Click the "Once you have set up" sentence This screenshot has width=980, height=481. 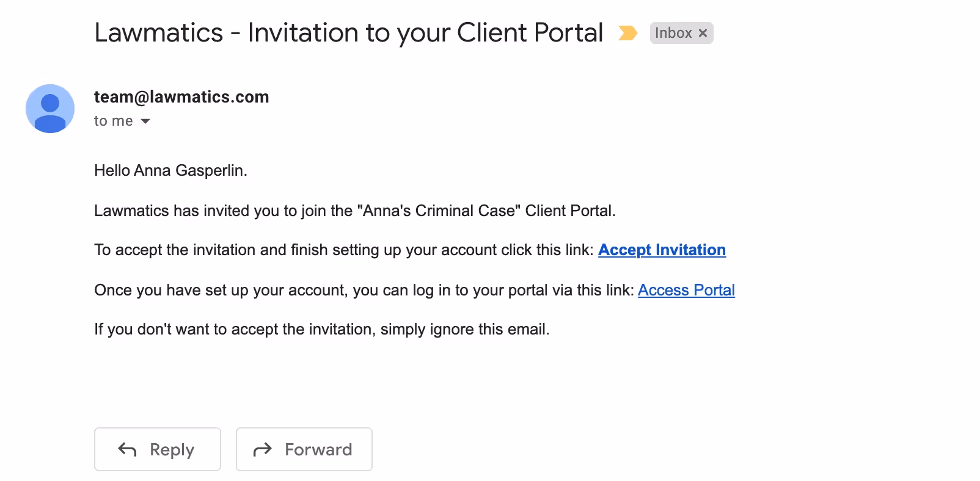[364, 290]
